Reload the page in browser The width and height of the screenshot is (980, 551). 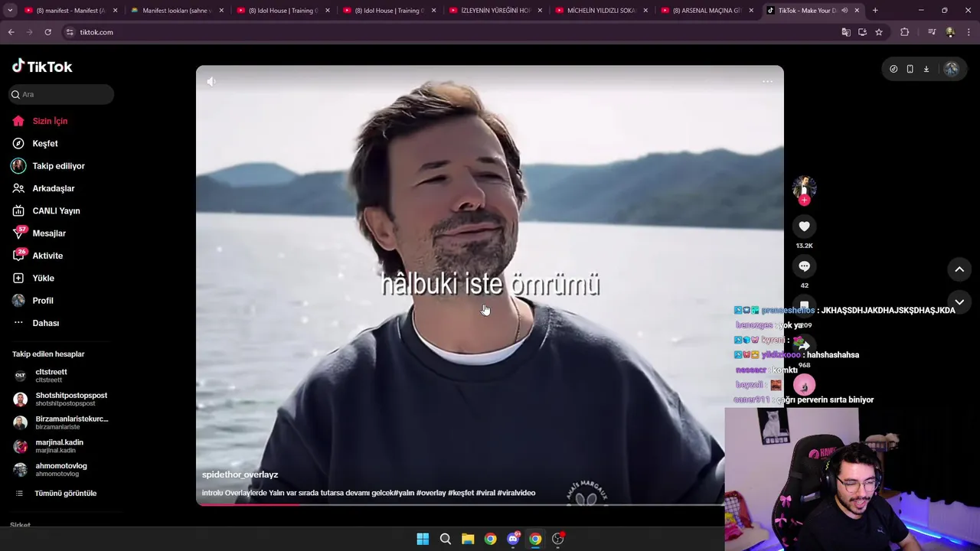click(x=47, y=32)
